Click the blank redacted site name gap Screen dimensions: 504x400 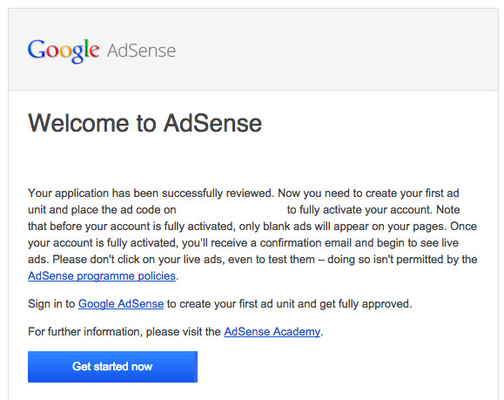tap(231, 210)
